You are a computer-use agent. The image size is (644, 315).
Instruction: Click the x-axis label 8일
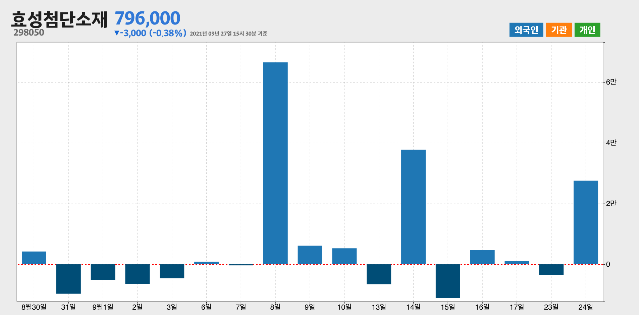pyautogui.click(x=275, y=307)
